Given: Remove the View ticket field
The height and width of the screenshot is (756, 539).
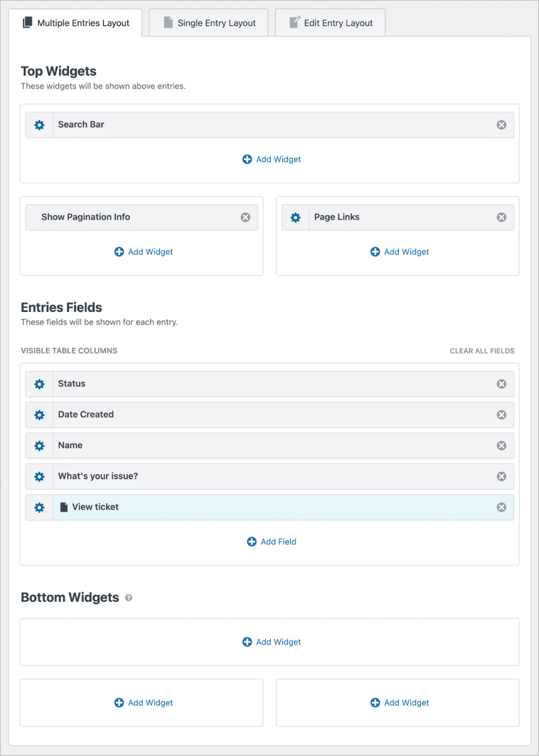Looking at the screenshot, I should click(x=502, y=507).
